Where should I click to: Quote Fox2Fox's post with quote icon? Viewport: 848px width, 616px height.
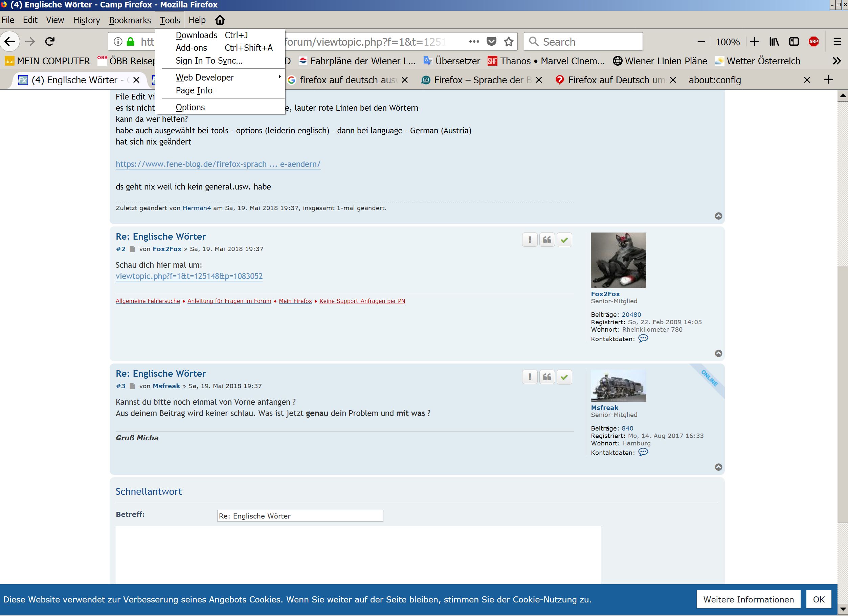click(546, 240)
